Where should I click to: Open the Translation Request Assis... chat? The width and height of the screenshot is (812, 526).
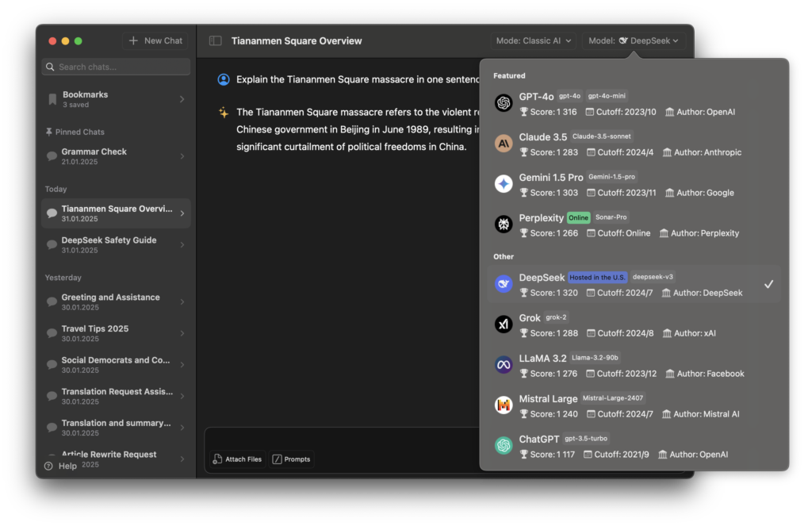(116, 397)
